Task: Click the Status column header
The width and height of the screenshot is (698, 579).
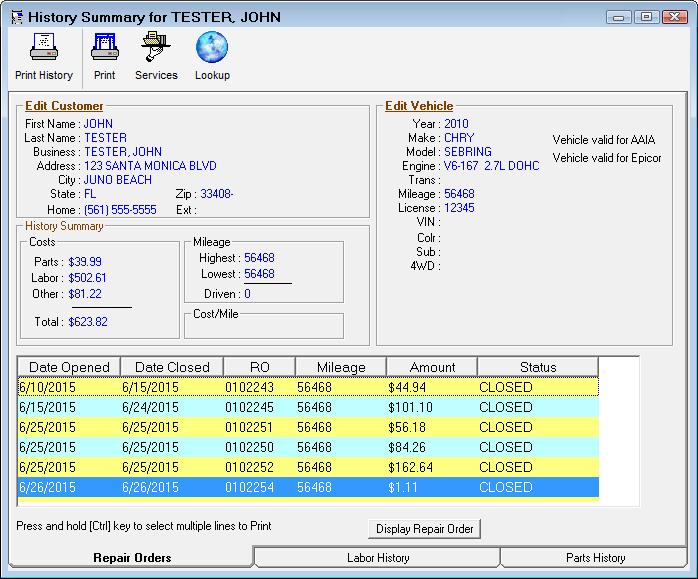Action: (538, 367)
